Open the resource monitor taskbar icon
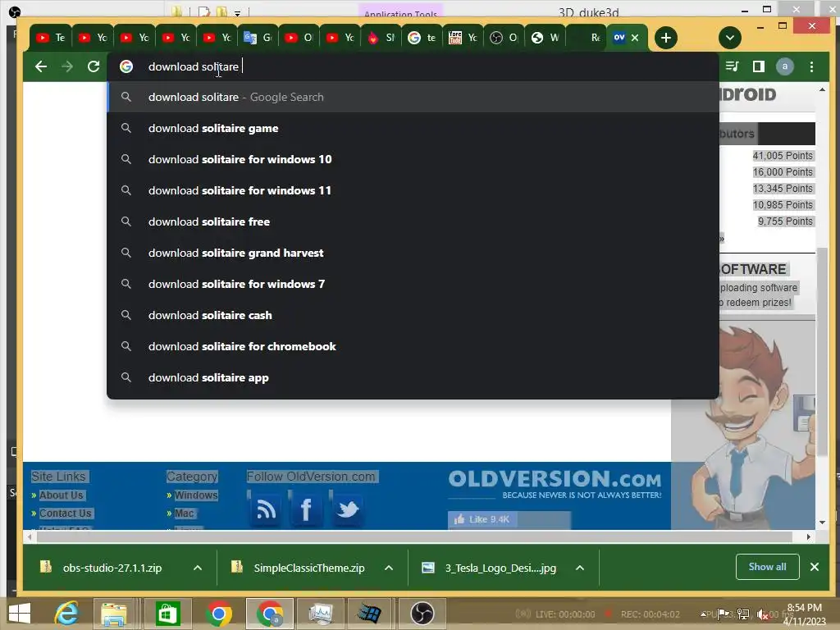840x630 pixels. (x=321, y=614)
